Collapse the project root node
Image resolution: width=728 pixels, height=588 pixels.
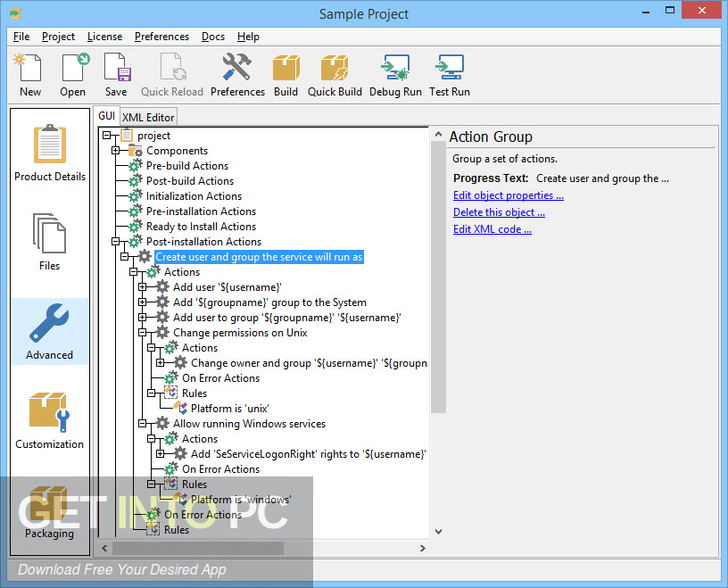coord(107,135)
